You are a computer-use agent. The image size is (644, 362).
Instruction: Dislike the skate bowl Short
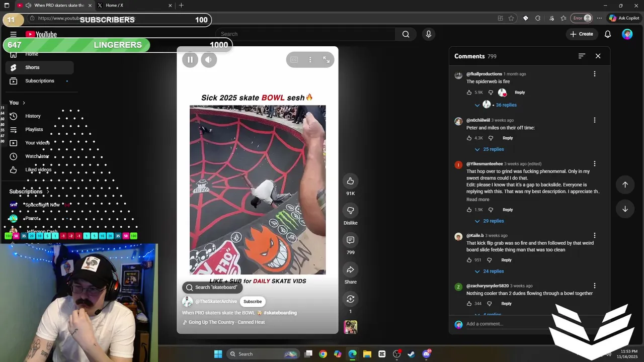tap(350, 210)
